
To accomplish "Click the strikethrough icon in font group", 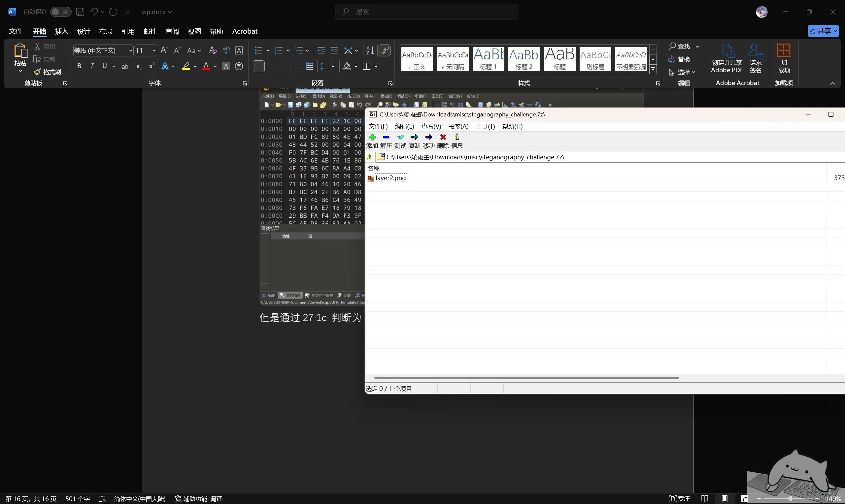I will pyautogui.click(x=125, y=66).
